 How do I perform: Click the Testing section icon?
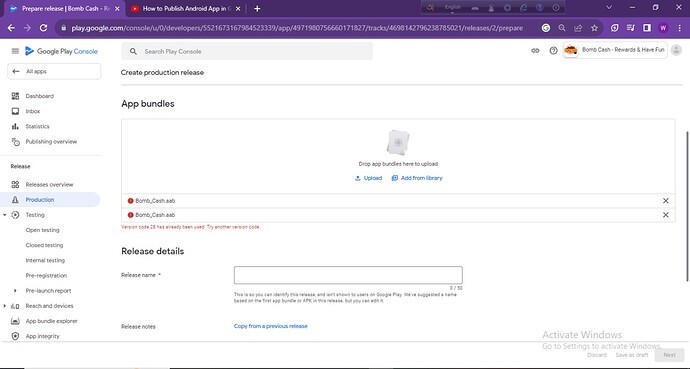pyautogui.click(x=15, y=215)
